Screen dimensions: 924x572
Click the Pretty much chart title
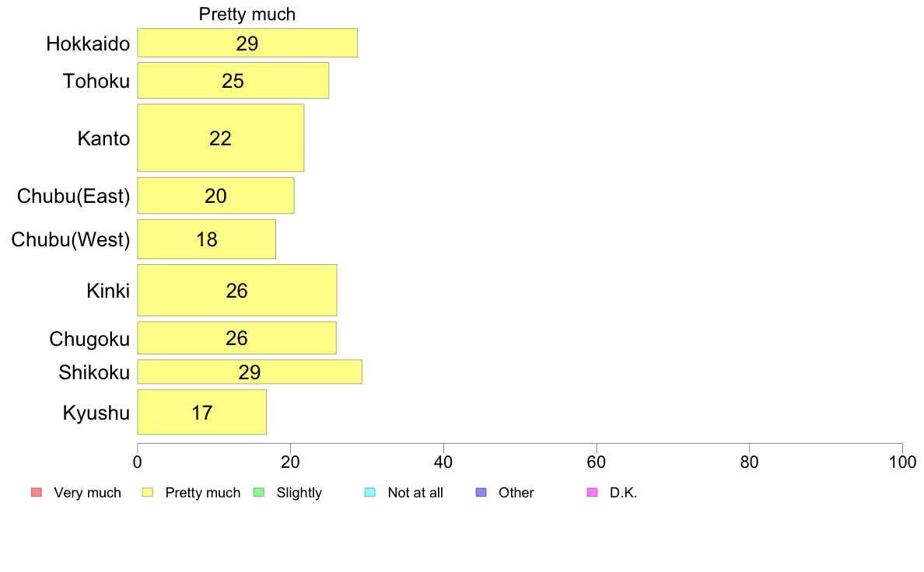tap(247, 14)
